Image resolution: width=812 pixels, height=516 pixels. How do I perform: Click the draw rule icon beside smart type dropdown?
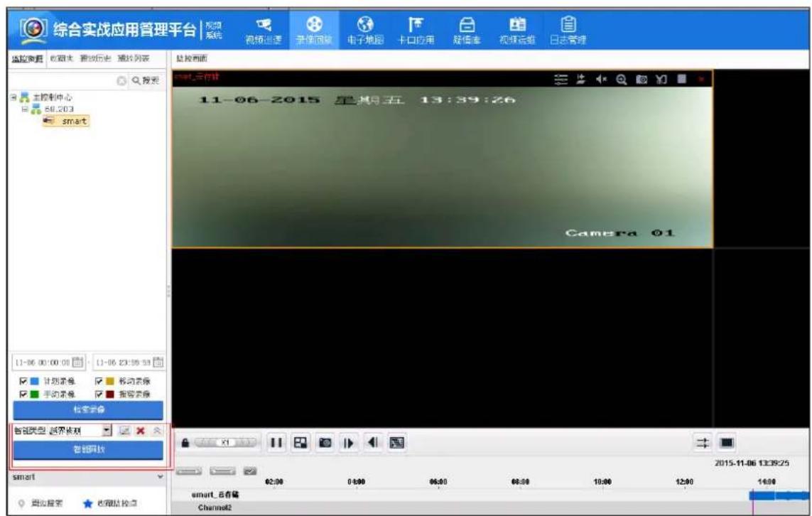124,431
